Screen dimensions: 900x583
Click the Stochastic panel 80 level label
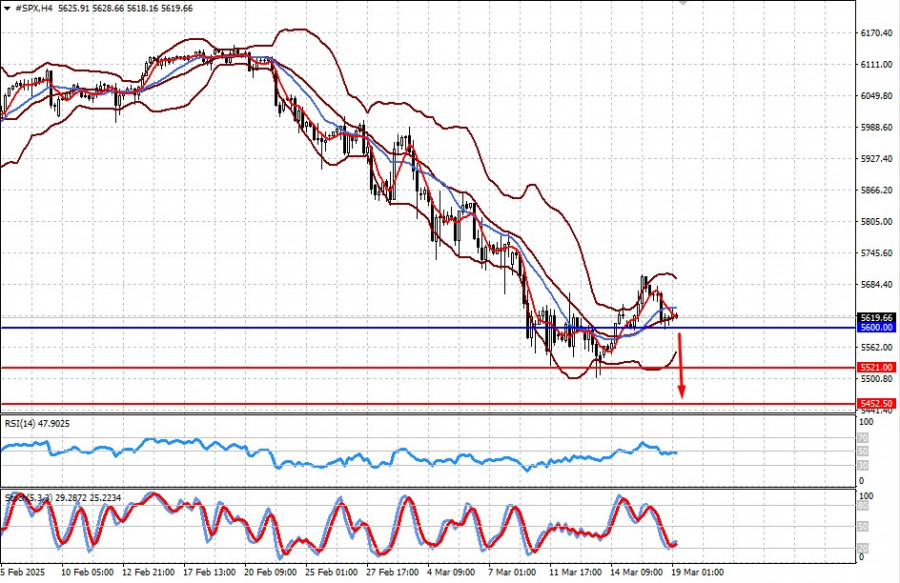click(863, 506)
